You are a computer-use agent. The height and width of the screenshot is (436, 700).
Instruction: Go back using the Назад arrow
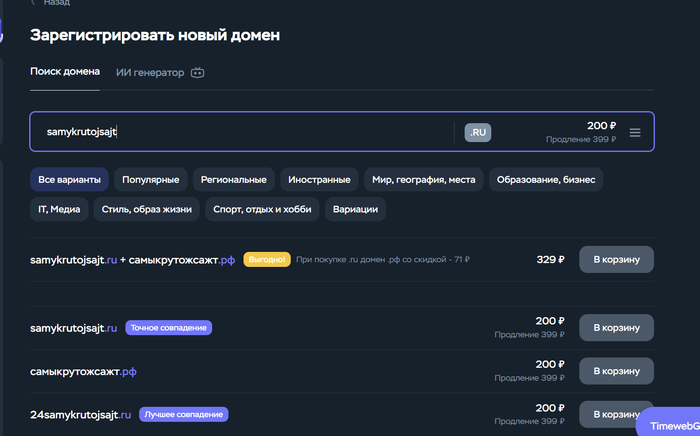pyautogui.click(x=33, y=3)
